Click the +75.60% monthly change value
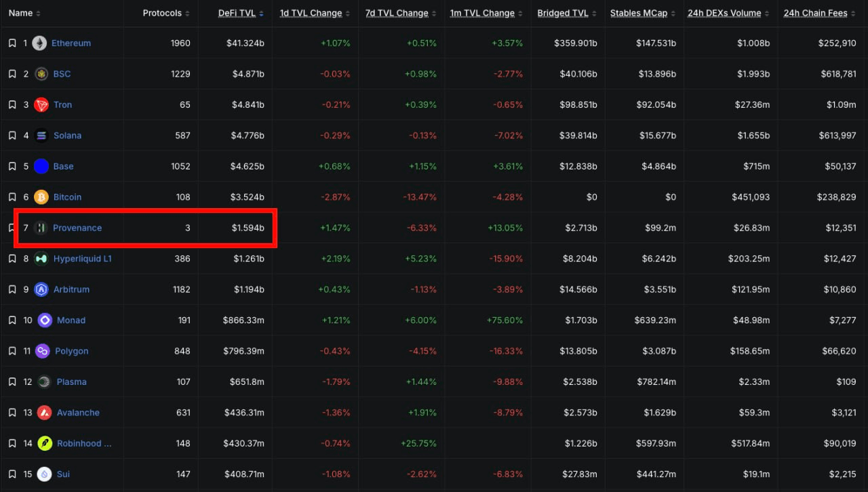 [505, 321]
